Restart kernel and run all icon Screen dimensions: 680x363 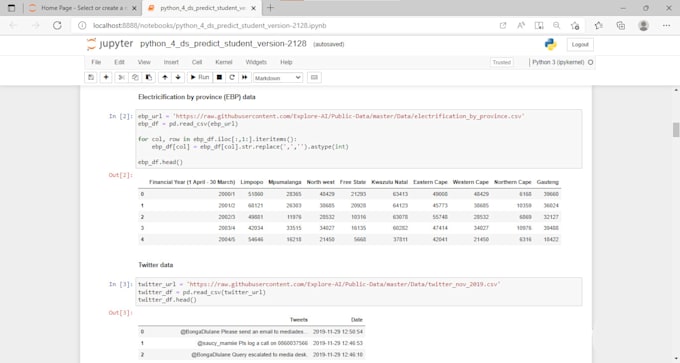pyautogui.click(x=245, y=77)
